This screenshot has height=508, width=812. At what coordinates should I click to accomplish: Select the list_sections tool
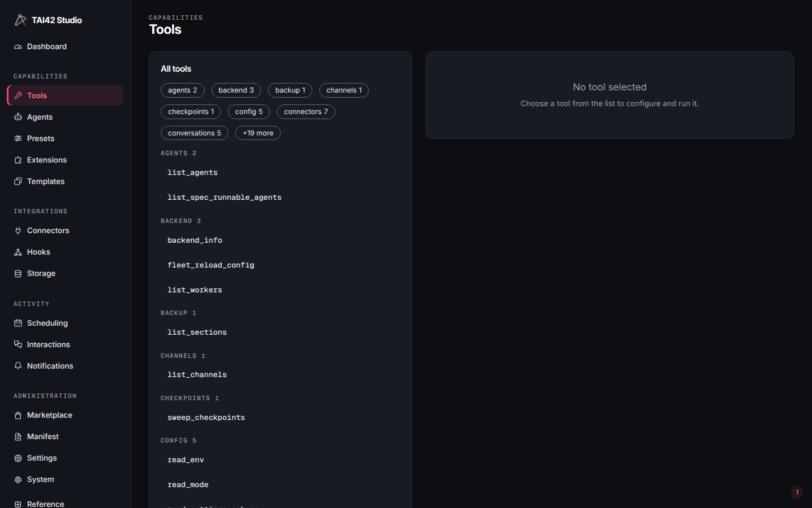pyautogui.click(x=280, y=332)
